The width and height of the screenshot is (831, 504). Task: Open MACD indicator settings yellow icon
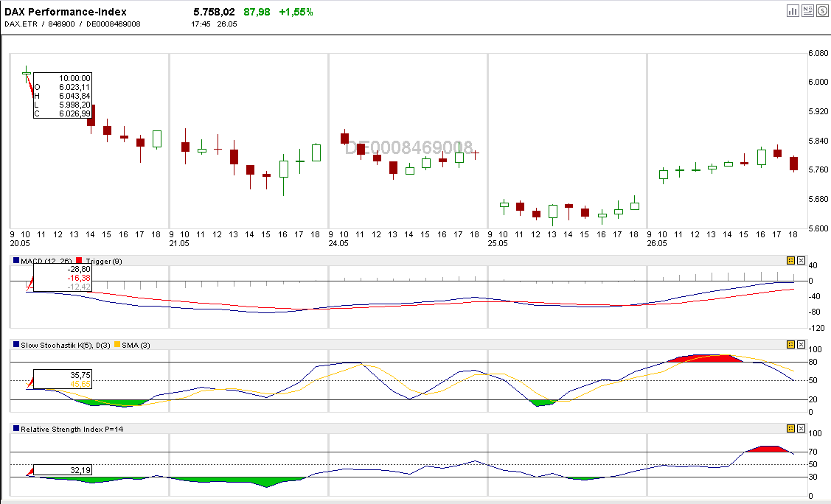[790, 260]
